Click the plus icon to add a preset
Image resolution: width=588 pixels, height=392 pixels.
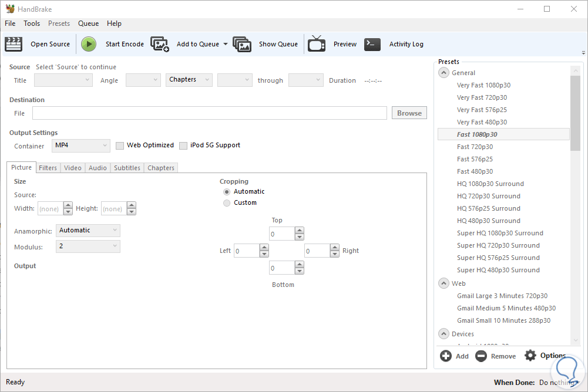(446, 356)
